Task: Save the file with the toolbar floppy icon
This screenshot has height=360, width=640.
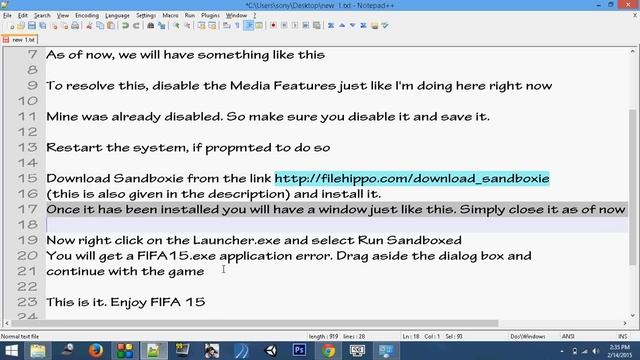Action: pyautogui.click(x=32, y=26)
